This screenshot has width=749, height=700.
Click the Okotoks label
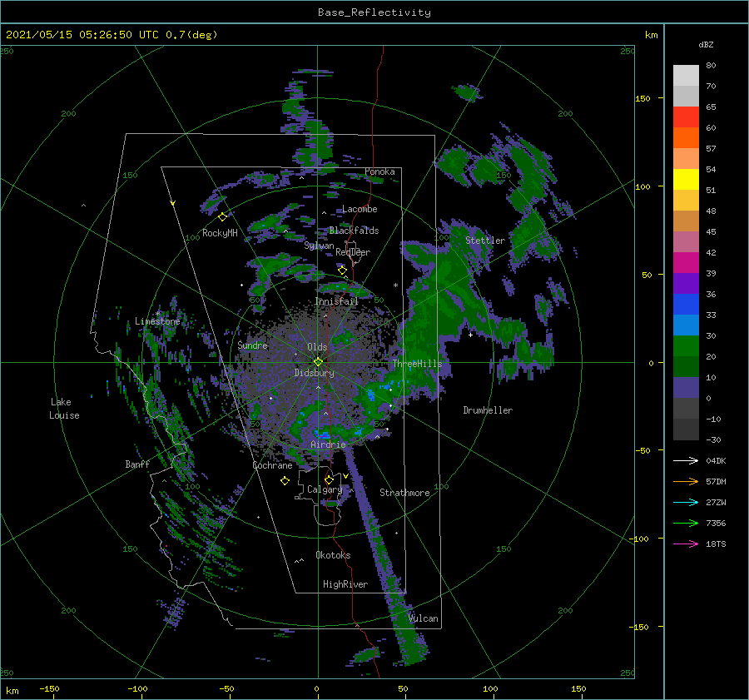click(x=333, y=554)
